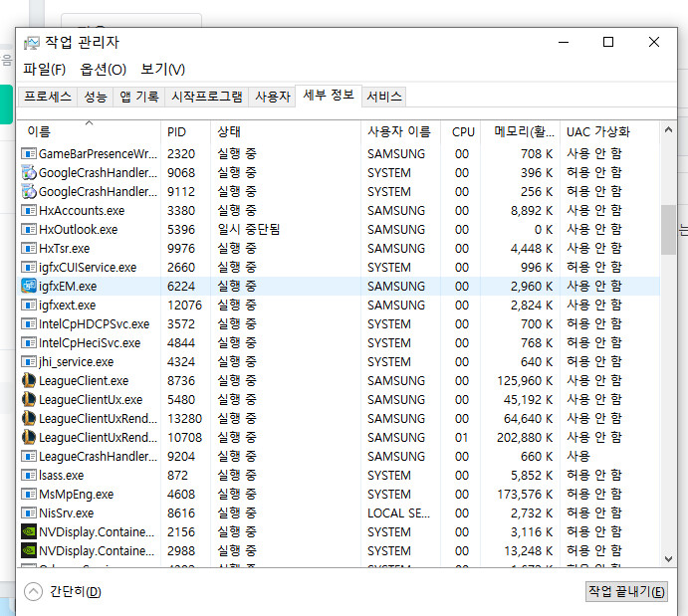The width and height of the screenshot is (688, 616).
Task: Click the Task Manager title bar icon
Action: click(32, 43)
